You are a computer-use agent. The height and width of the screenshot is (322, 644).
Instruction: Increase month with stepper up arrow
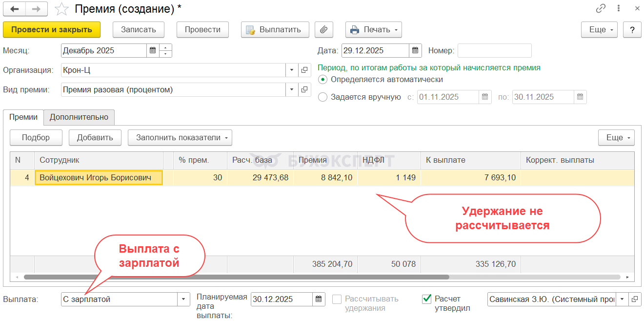coord(166,47)
